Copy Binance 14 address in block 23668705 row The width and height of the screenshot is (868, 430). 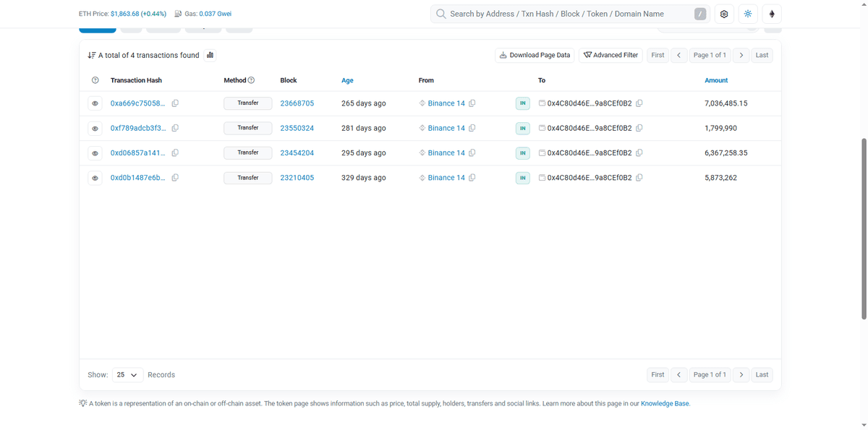(x=472, y=103)
